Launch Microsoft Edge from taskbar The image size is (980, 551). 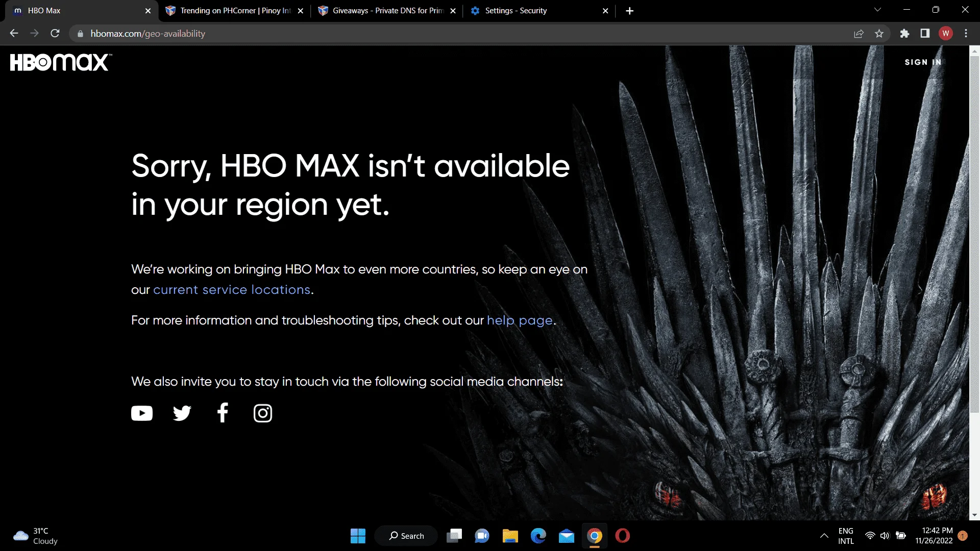(x=538, y=536)
